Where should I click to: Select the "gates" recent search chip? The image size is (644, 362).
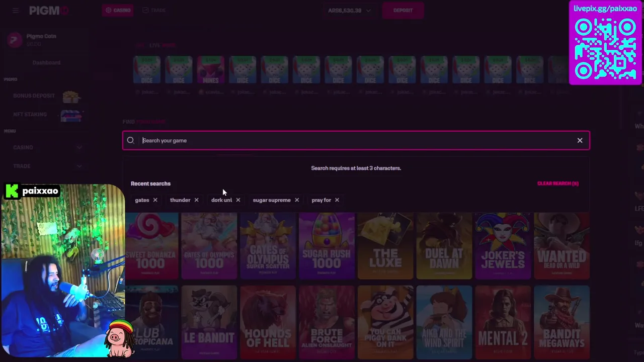pyautogui.click(x=142, y=200)
